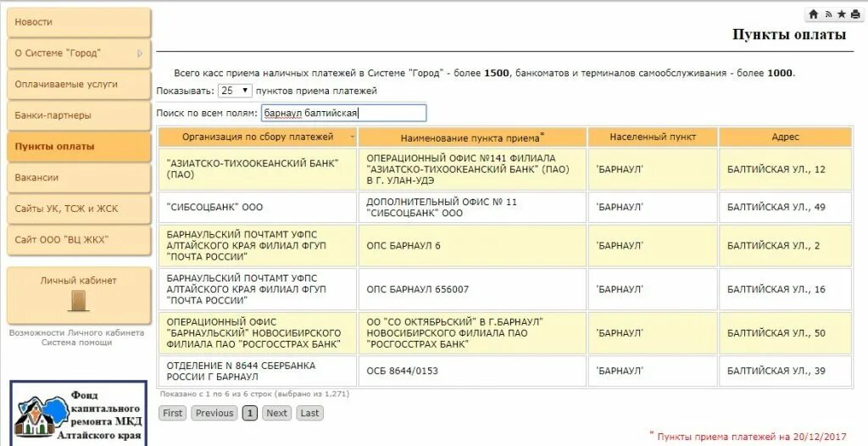Click the Previous pagination button
The height and width of the screenshot is (446, 868).
[214, 413]
